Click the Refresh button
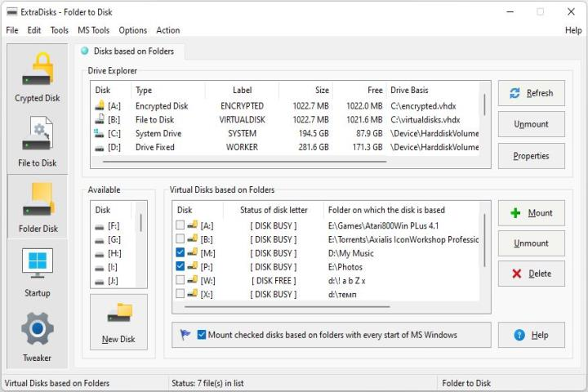588x392 pixels. click(532, 93)
